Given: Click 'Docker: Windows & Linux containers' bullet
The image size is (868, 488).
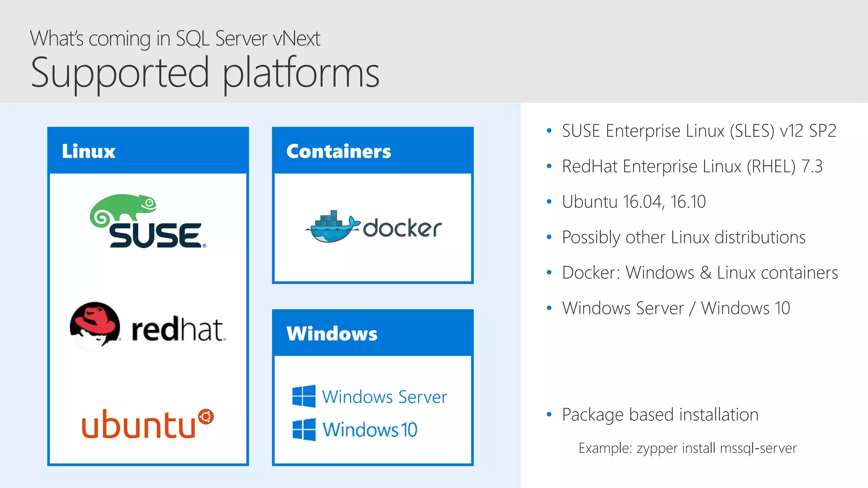Looking at the screenshot, I should pos(700,273).
